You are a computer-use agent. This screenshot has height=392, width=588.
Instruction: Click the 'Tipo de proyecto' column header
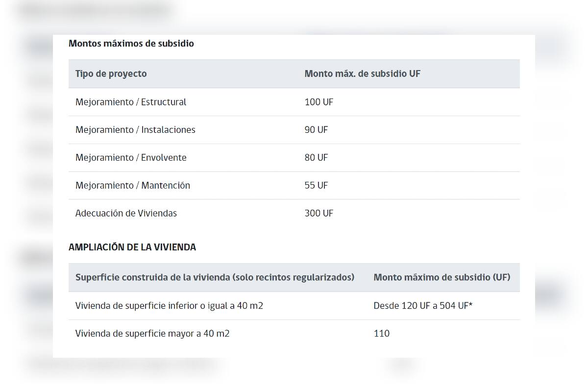111,74
